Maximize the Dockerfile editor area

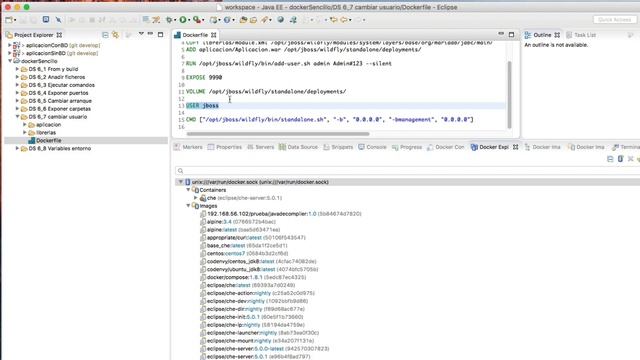click(x=511, y=35)
